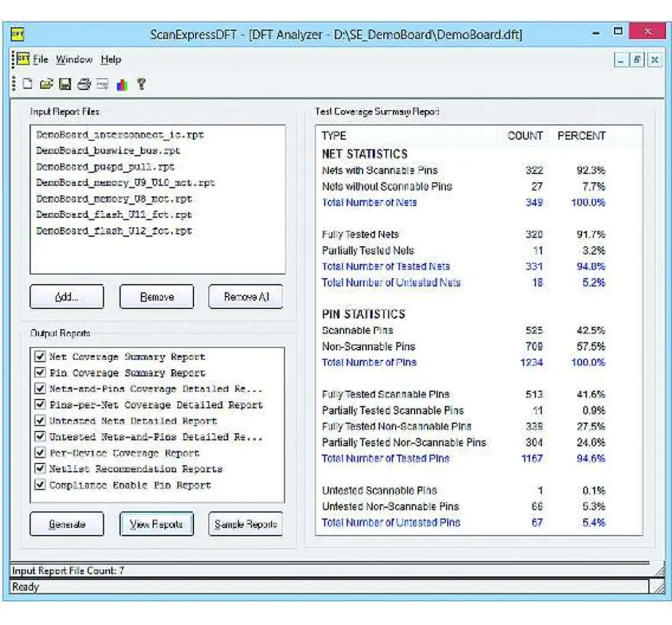Save using the floppy disk icon

point(65,84)
